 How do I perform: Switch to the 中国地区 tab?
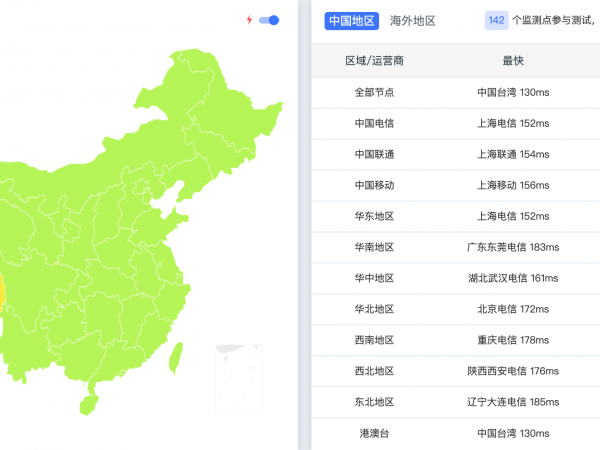tap(352, 20)
